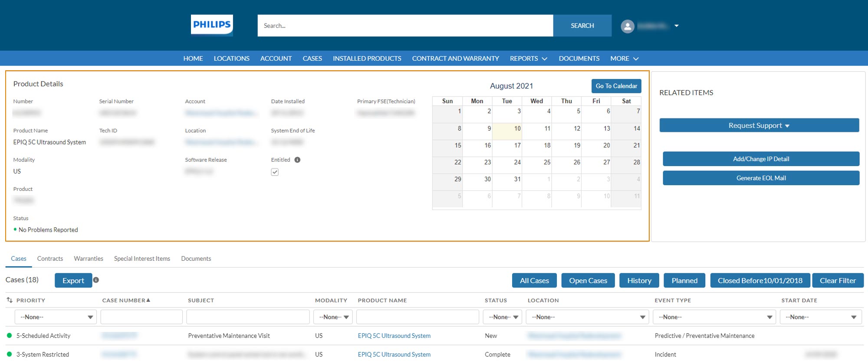Viewport: 868px width, 363px height.
Task: Click the Philips logo
Action: (212, 25)
